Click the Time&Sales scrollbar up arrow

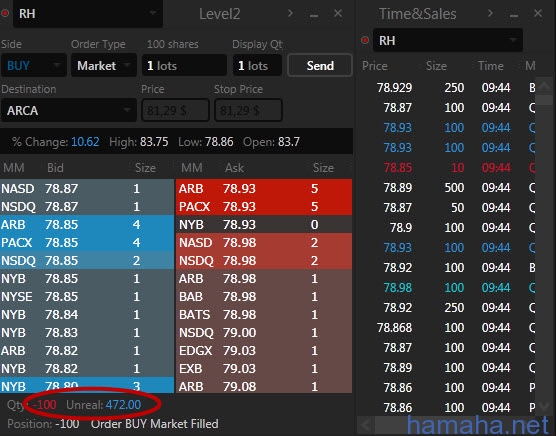click(x=545, y=86)
